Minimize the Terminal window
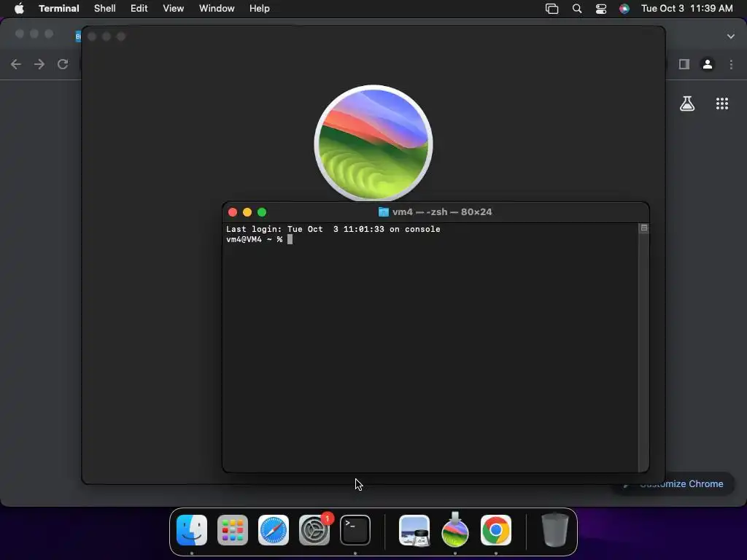747x560 pixels. pyautogui.click(x=247, y=212)
